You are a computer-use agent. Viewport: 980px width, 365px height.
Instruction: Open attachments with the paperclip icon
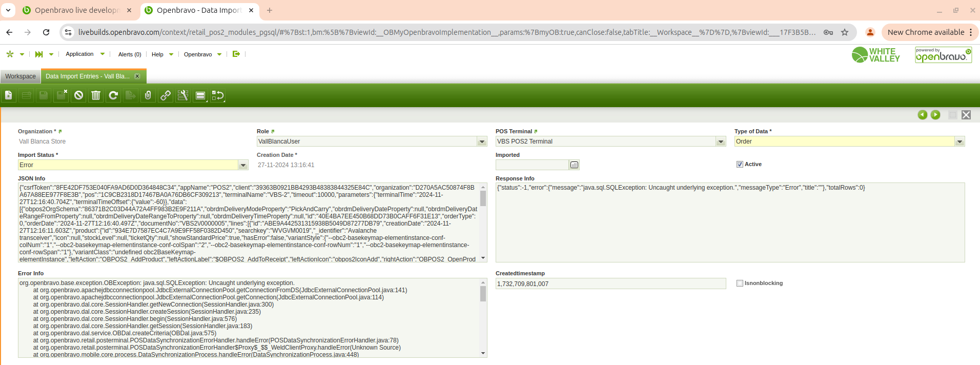[148, 95]
